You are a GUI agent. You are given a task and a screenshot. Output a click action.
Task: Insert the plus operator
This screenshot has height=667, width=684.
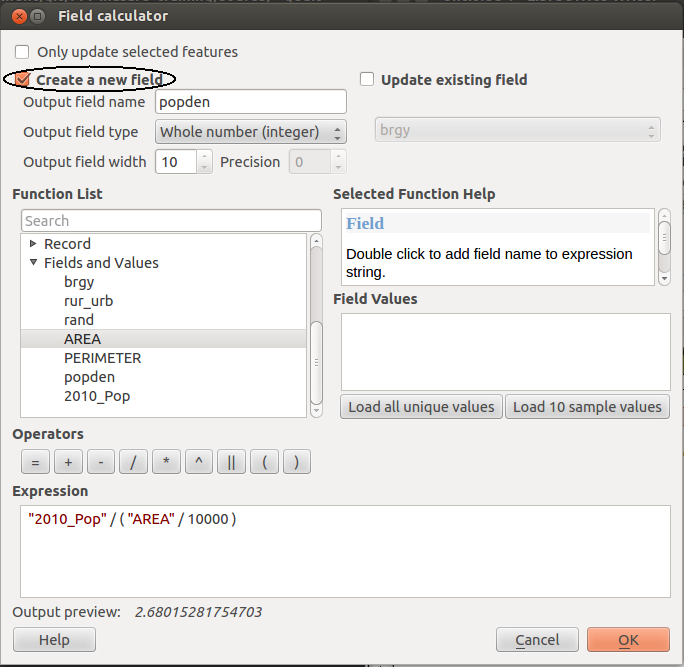[68, 462]
